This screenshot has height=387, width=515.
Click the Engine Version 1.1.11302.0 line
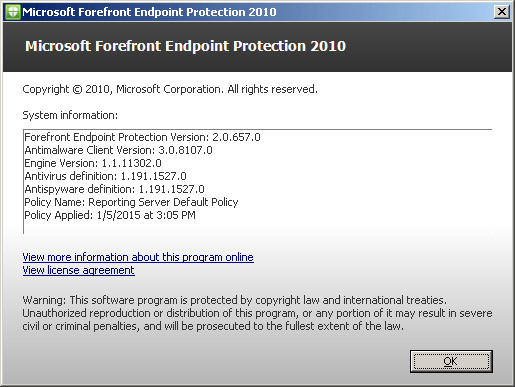point(93,163)
